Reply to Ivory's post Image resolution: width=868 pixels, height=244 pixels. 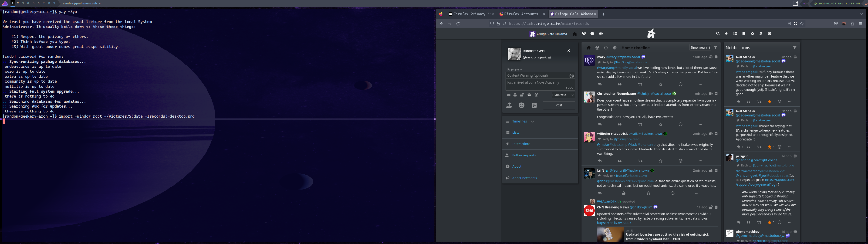click(x=600, y=85)
